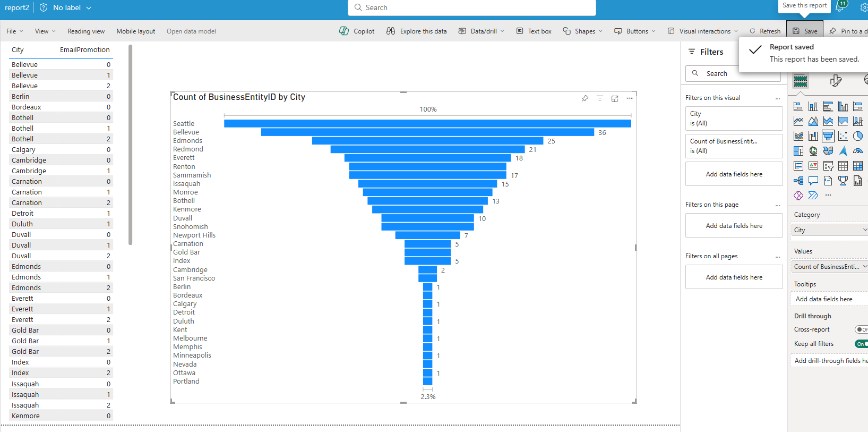The width and height of the screenshot is (868, 432).
Task: Select the KPI visual icon
Action: coord(813,166)
